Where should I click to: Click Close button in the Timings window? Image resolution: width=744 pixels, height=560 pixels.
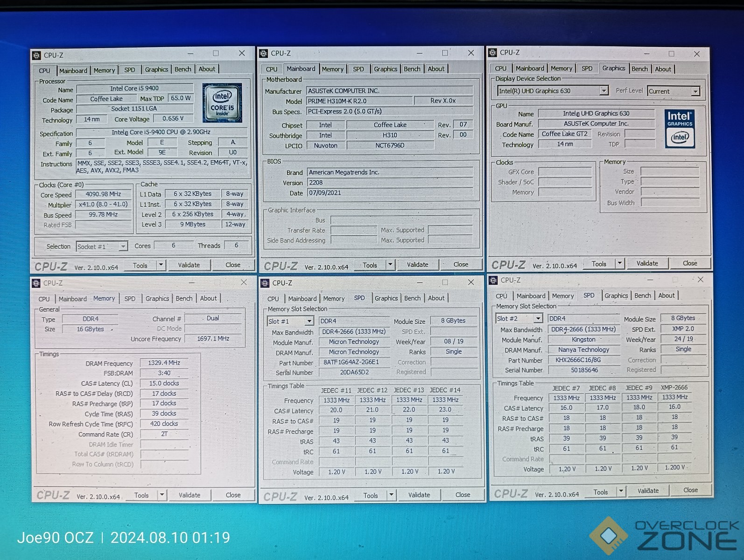(233, 495)
